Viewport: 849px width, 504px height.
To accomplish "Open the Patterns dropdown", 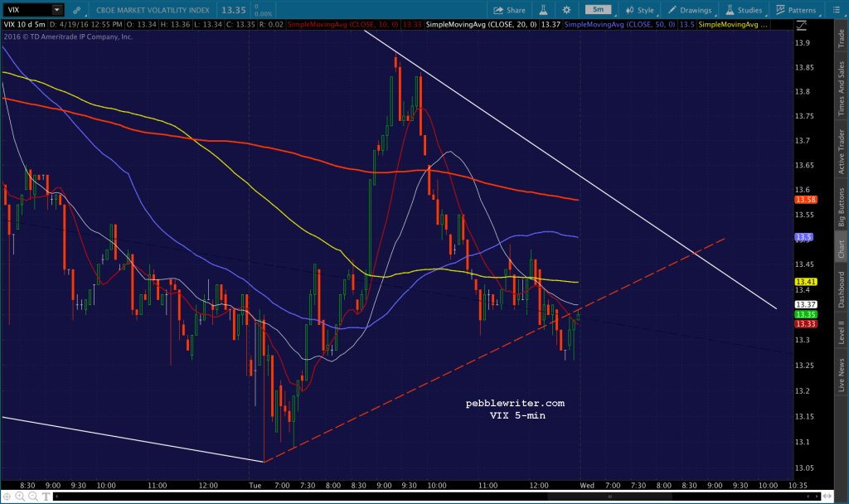I will point(796,10).
